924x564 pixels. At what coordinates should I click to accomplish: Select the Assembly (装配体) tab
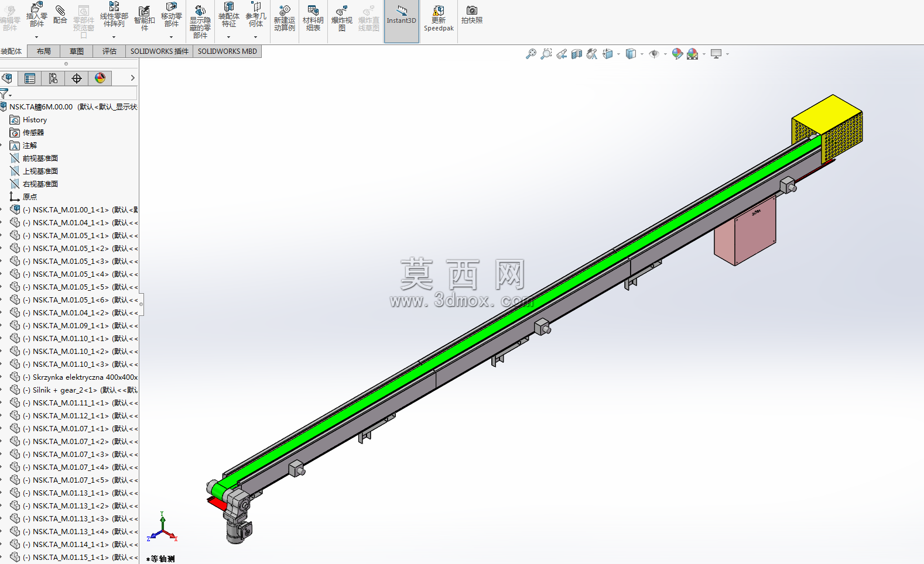[12, 51]
